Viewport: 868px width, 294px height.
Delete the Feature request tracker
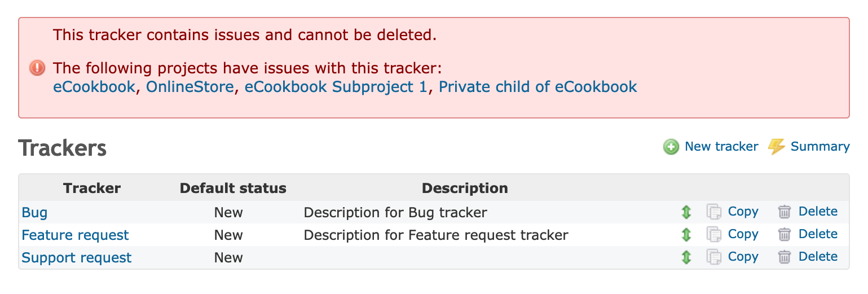[818, 234]
